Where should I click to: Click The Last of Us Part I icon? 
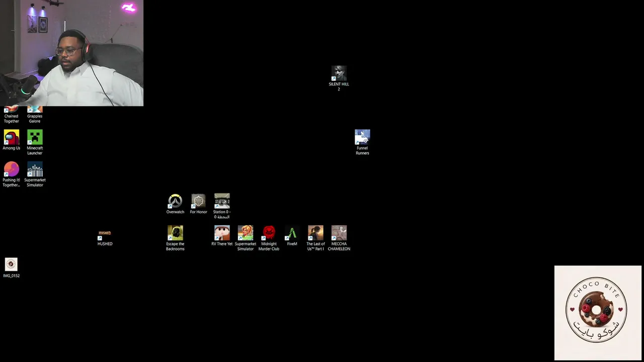(x=315, y=238)
